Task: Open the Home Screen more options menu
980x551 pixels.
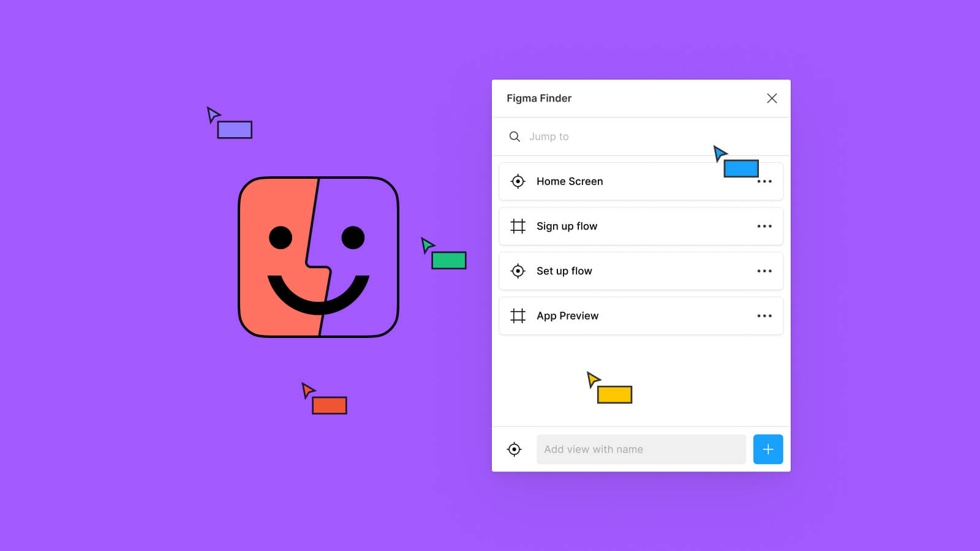Action: (x=764, y=182)
